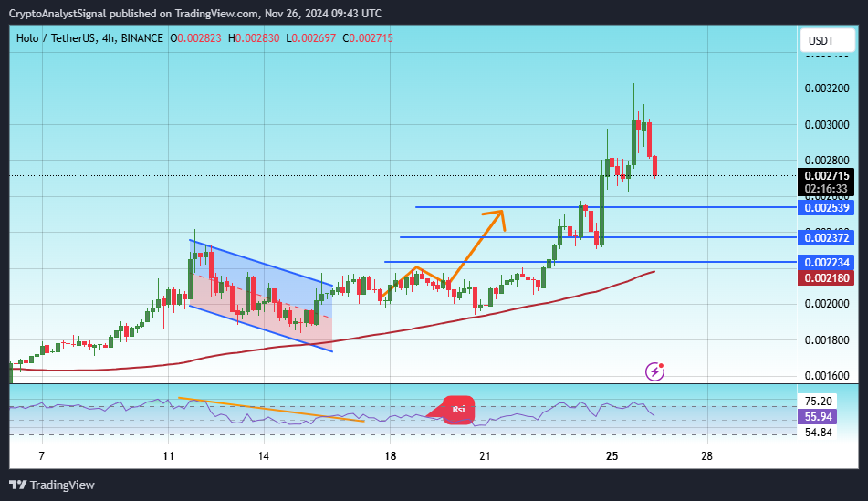Click the date label 18 on time axis
Viewport: 868px width, 501px height.
click(x=391, y=456)
